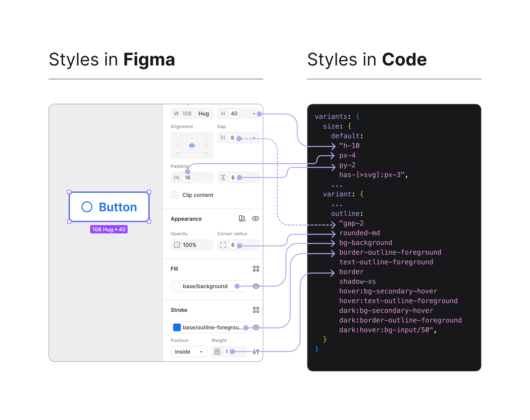Click the Appearance section heading
Image resolution: width=530 pixels, height=420 pixels.
(x=186, y=219)
